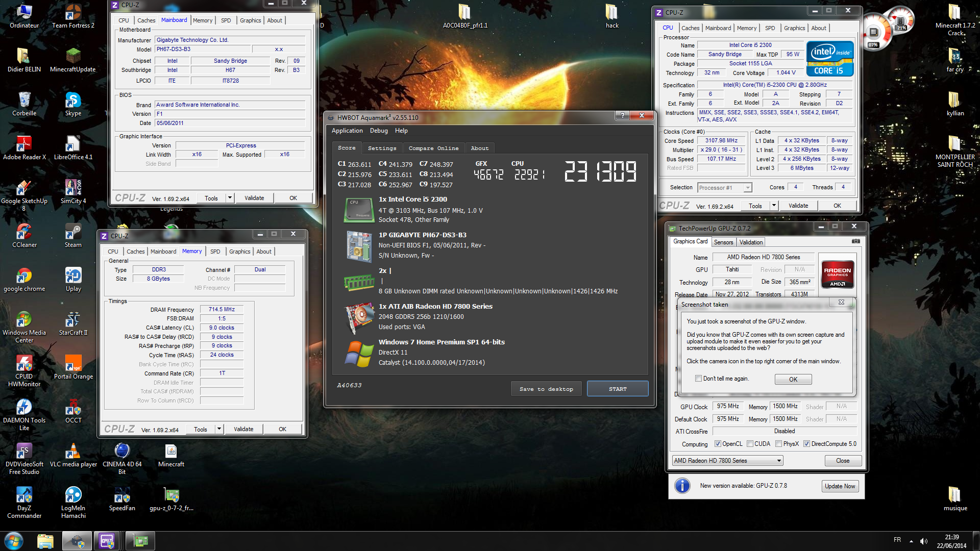Click Validate in Memory CPU-Z window
The width and height of the screenshot is (980, 551).
click(x=243, y=429)
